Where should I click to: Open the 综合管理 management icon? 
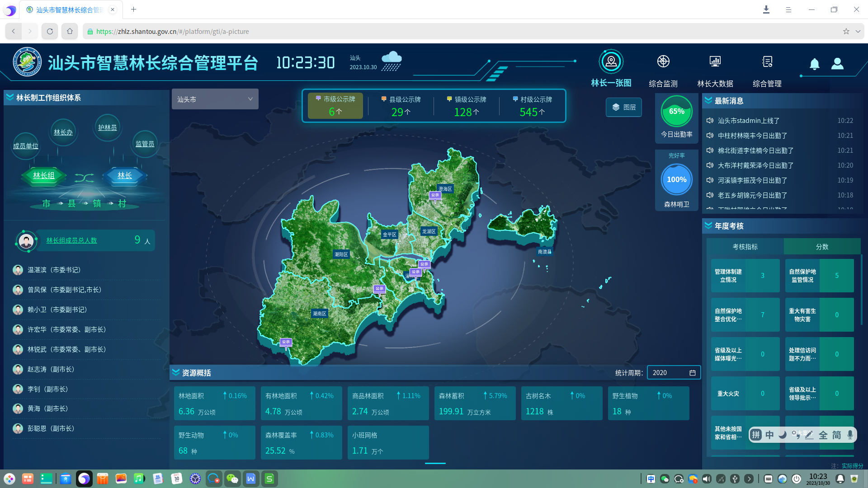pyautogui.click(x=767, y=61)
